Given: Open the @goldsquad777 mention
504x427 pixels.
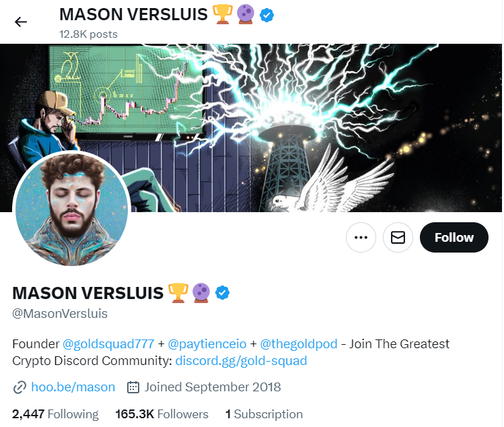Looking at the screenshot, I should pyautogui.click(x=108, y=344).
